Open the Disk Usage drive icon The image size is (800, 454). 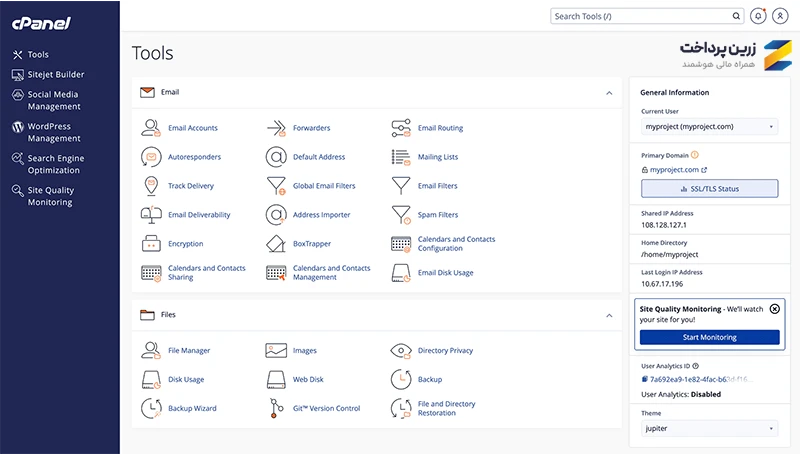[151, 380]
